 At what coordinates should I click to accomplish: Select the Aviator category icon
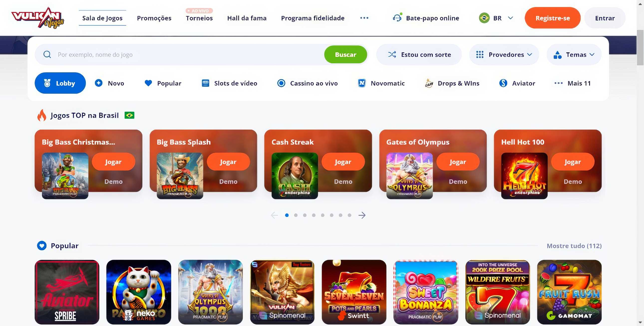coord(503,83)
